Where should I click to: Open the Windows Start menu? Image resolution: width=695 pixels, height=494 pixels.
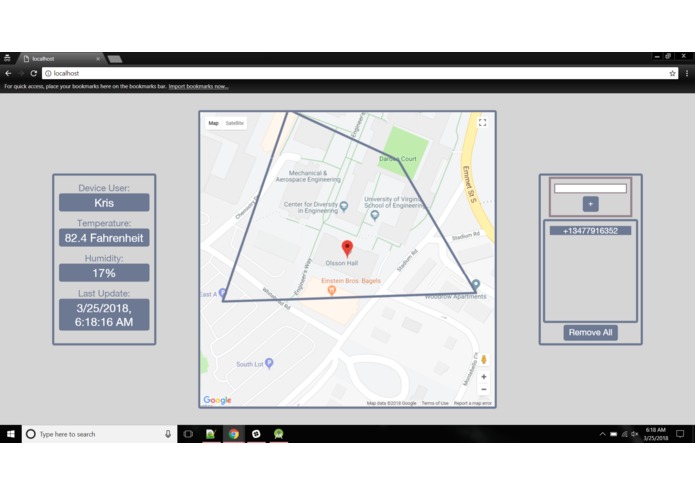[11, 434]
